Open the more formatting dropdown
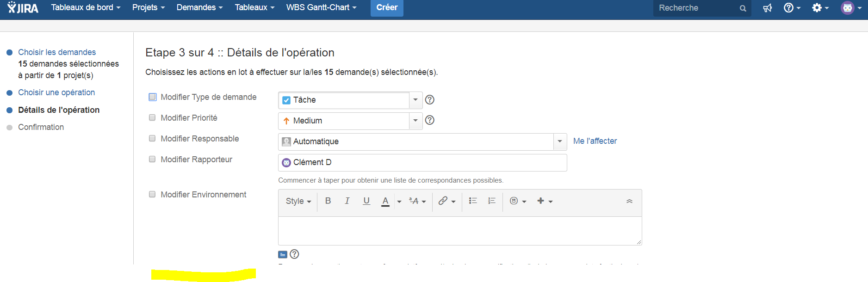The width and height of the screenshot is (868, 282). (417, 201)
